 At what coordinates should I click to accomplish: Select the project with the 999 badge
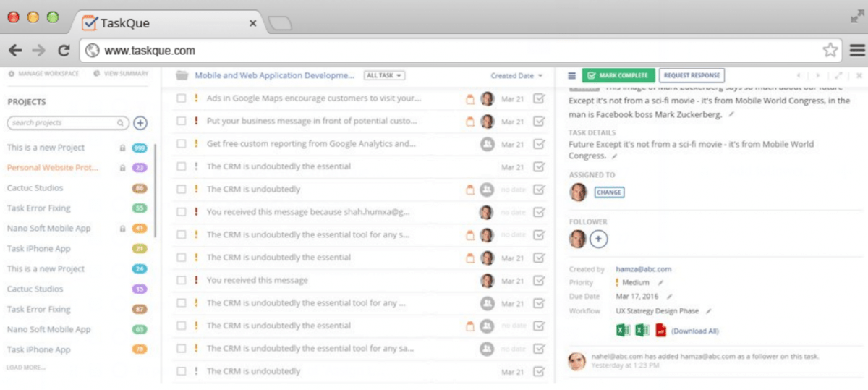(x=46, y=148)
